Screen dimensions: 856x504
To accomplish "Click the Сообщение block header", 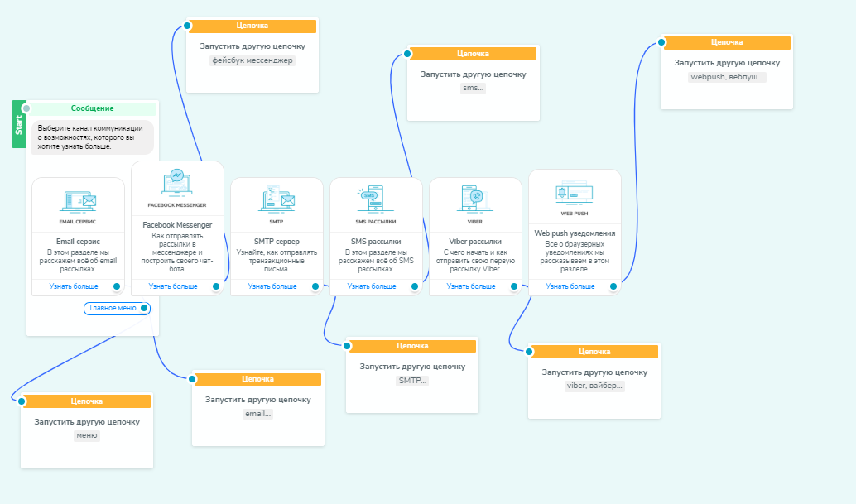I will coord(92,108).
